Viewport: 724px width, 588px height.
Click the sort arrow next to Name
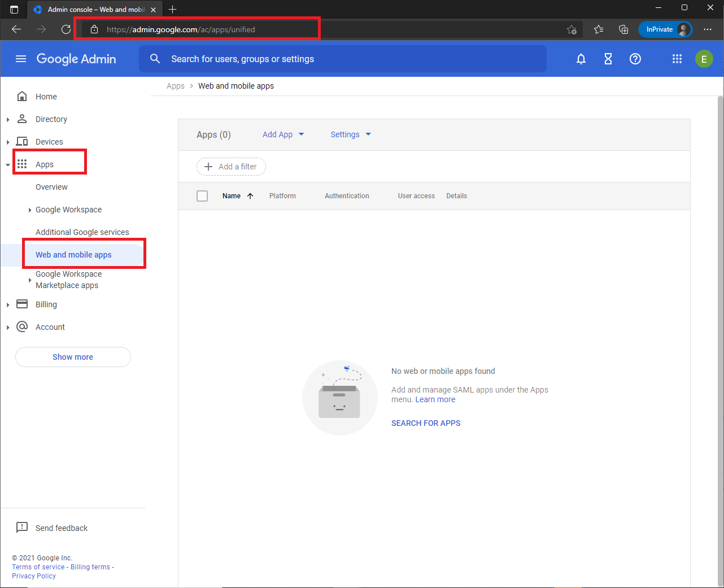point(250,196)
